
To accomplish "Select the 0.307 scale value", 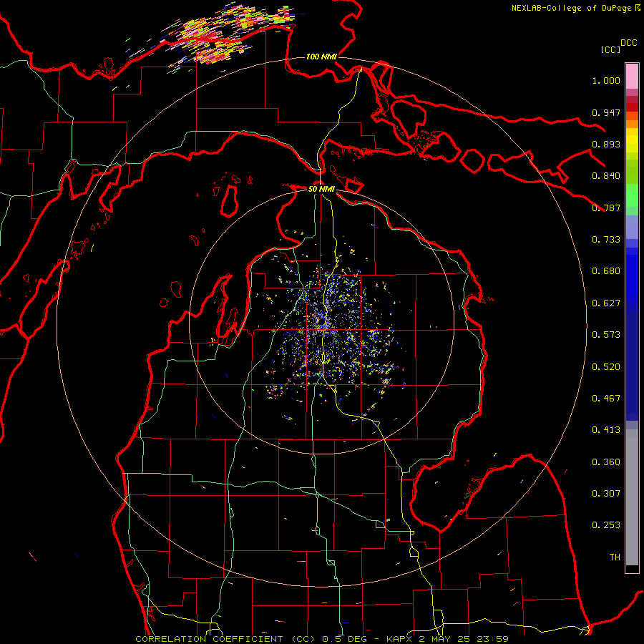I will [606, 494].
